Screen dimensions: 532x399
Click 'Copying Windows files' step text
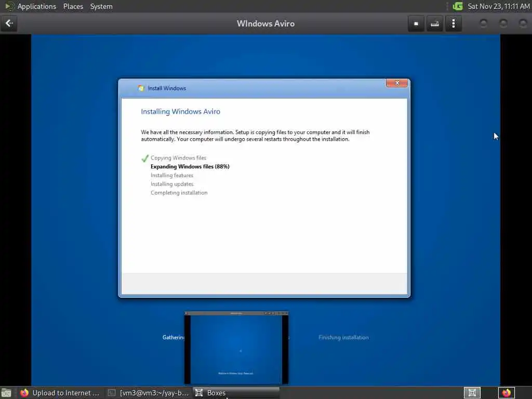179,158
